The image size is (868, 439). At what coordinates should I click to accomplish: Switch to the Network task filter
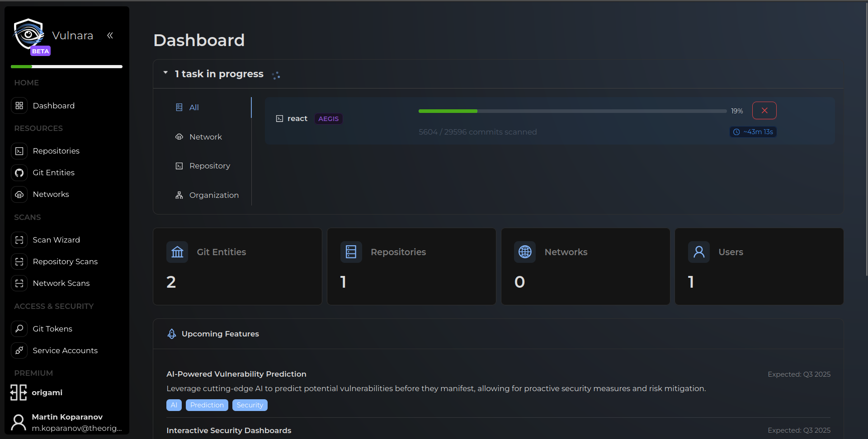coord(205,136)
